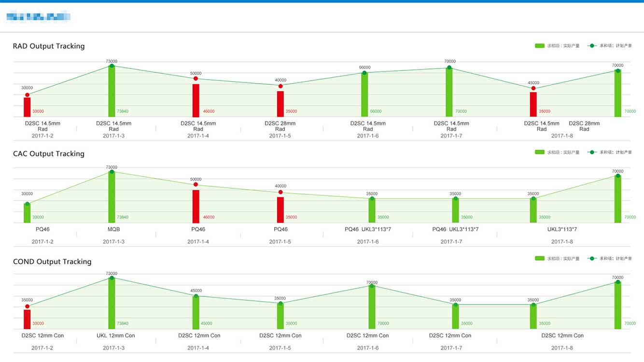Click the blurred logo in the header
This screenshot has width=644, height=362.
[38, 17]
